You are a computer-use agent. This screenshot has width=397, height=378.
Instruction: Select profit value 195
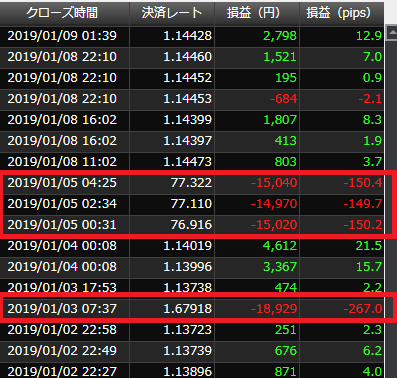pyautogui.click(x=286, y=77)
